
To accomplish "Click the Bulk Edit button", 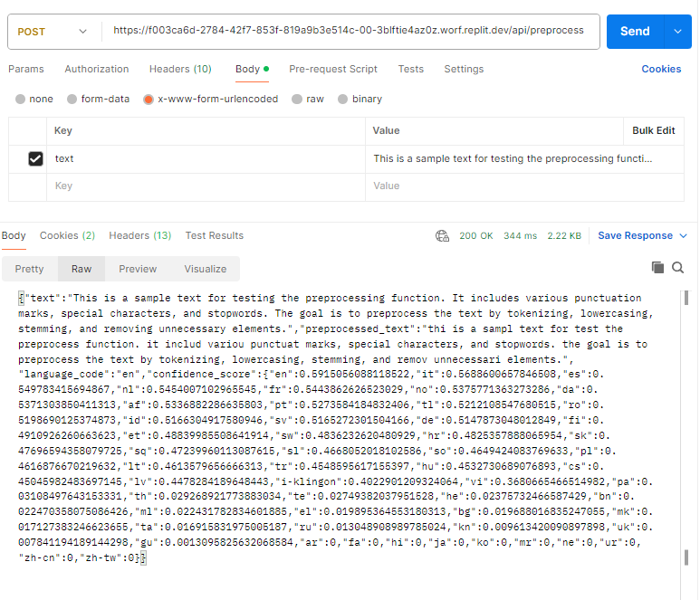I will click(x=654, y=130).
